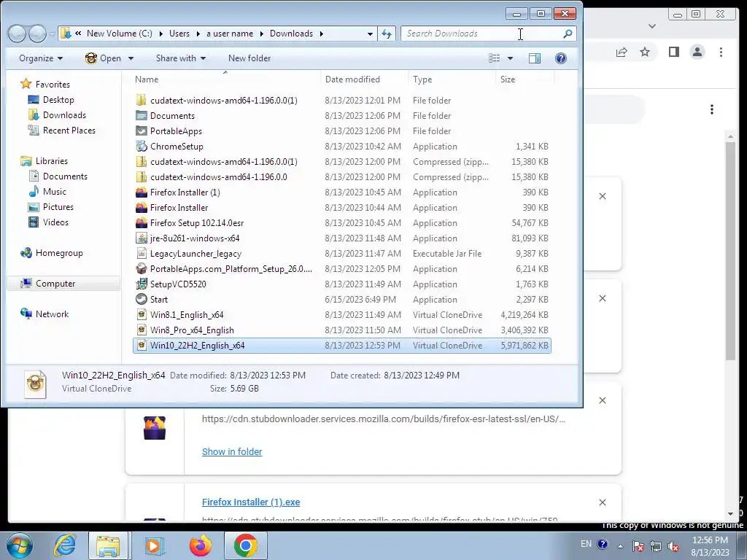This screenshot has width=747, height=560.
Task: Select Network in navigation pane
Action: point(52,314)
